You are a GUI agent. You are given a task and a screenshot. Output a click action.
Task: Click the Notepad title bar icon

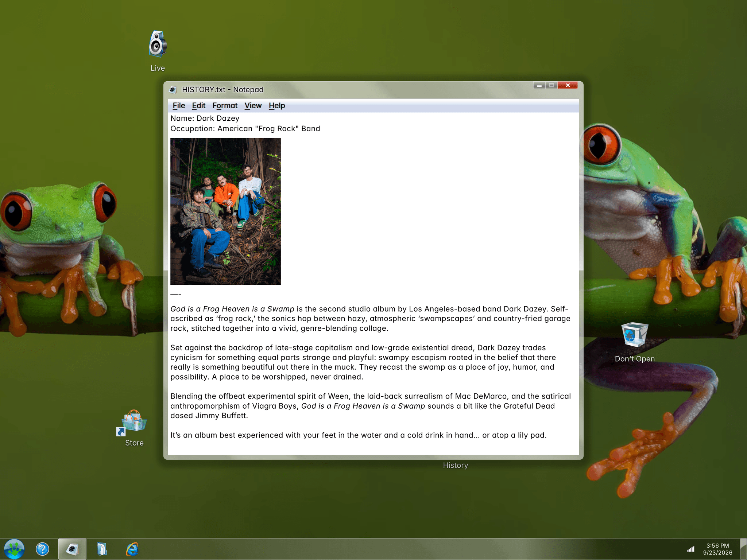(x=173, y=90)
